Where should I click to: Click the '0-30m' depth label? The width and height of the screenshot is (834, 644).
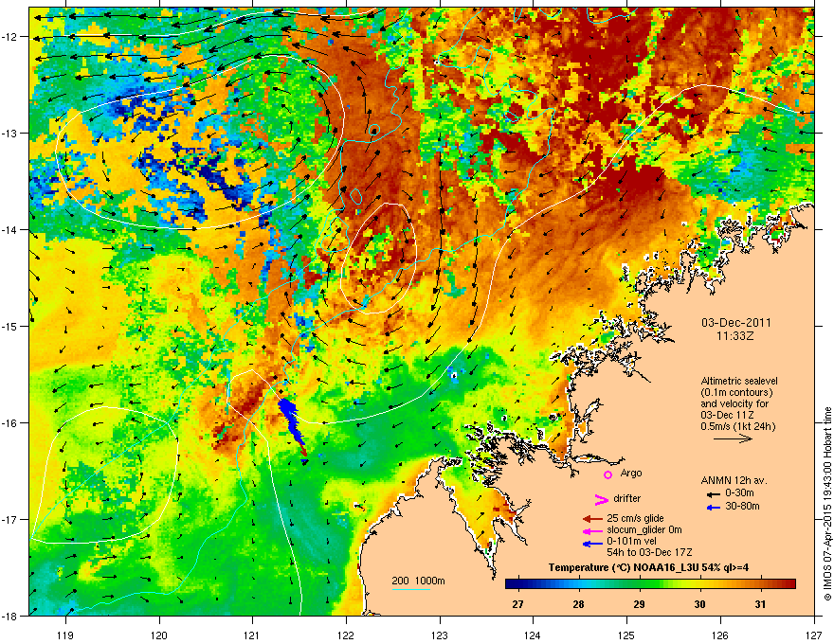pyautogui.click(x=739, y=493)
